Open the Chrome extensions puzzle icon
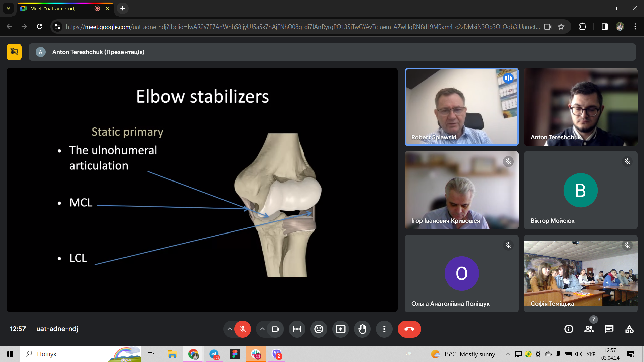 click(583, 27)
